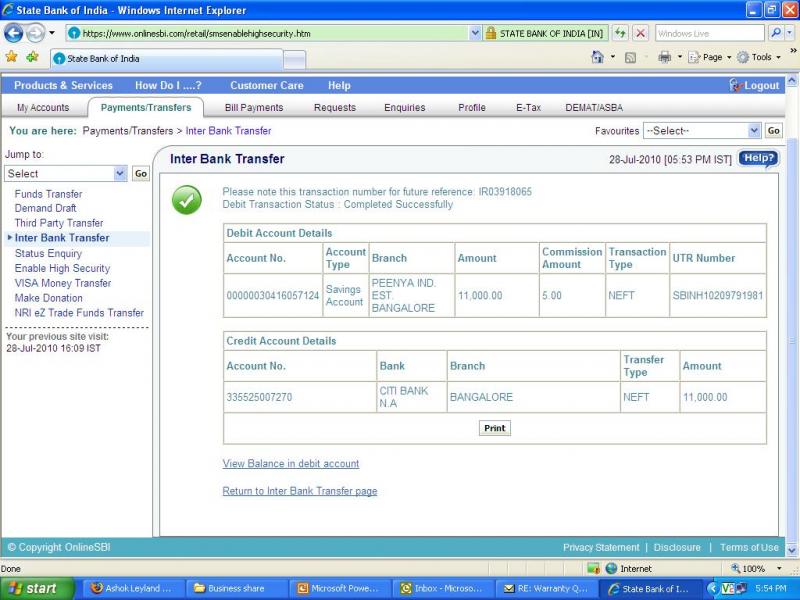Open Third Party Transfer in the sidebar

click(59, 223)
